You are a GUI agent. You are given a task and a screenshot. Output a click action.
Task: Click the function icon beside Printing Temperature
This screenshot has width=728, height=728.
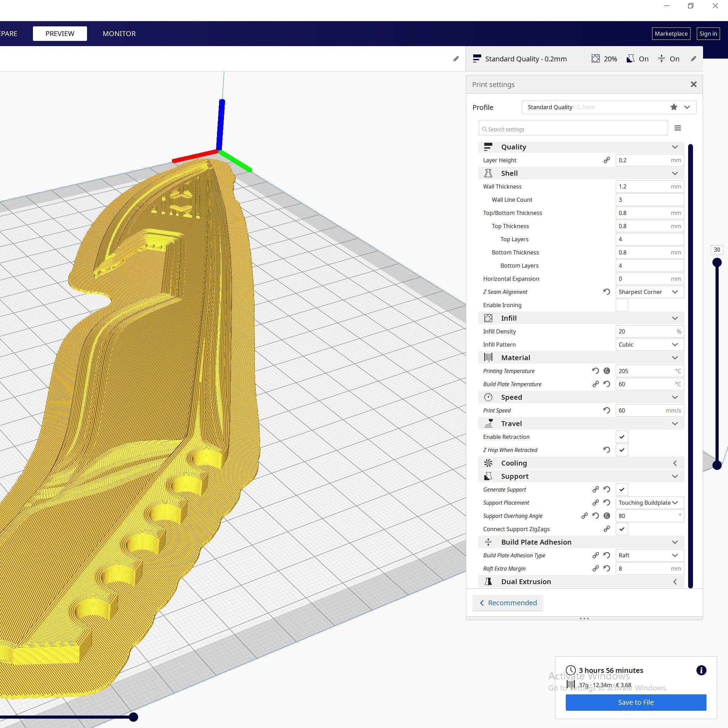click(606, 371)
